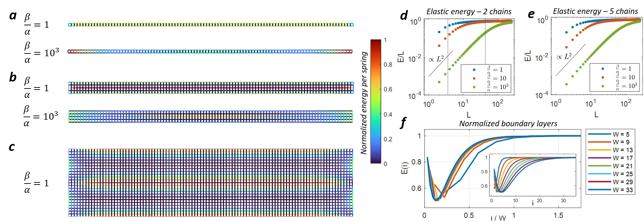Click the E/L axis label of panel d

[401, 57]
